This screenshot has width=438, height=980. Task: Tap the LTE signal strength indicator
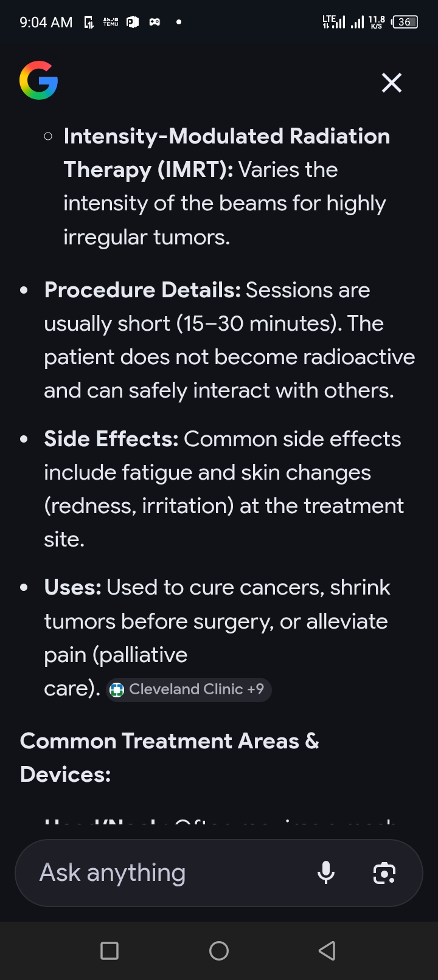click(333, 22)
